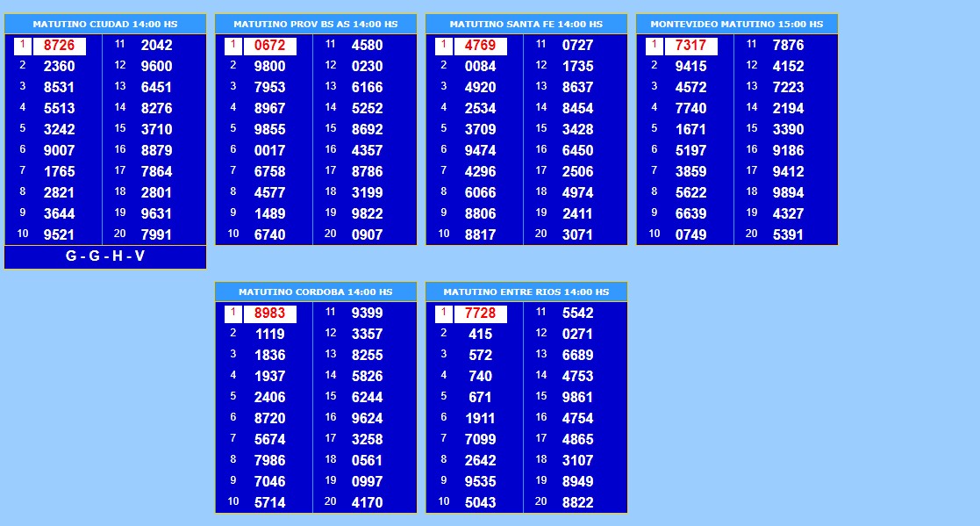Select number 4170 in the Cordoba table
980x526 pixels.
coord(367,503)
